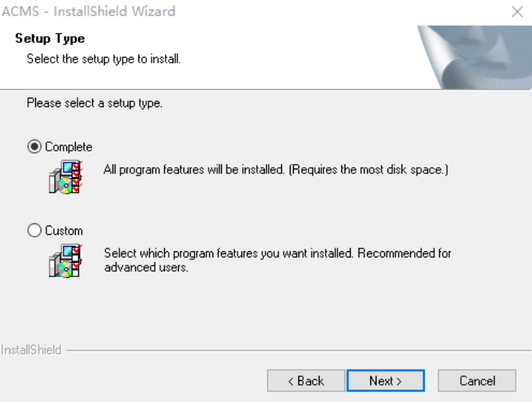Select the Complete radio button
Screen dimensions: 532x402
click(34, 147)
